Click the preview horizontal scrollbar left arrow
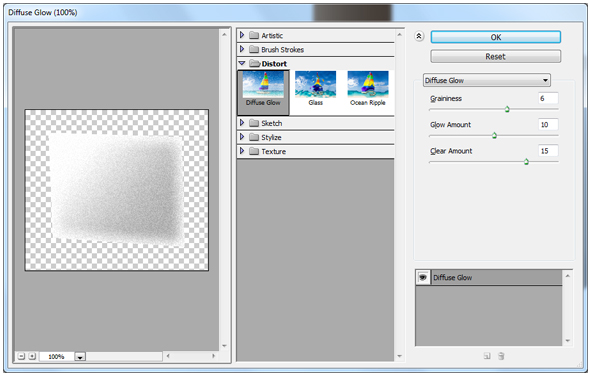This screenshot has height=378, width=590. point(168,356)
